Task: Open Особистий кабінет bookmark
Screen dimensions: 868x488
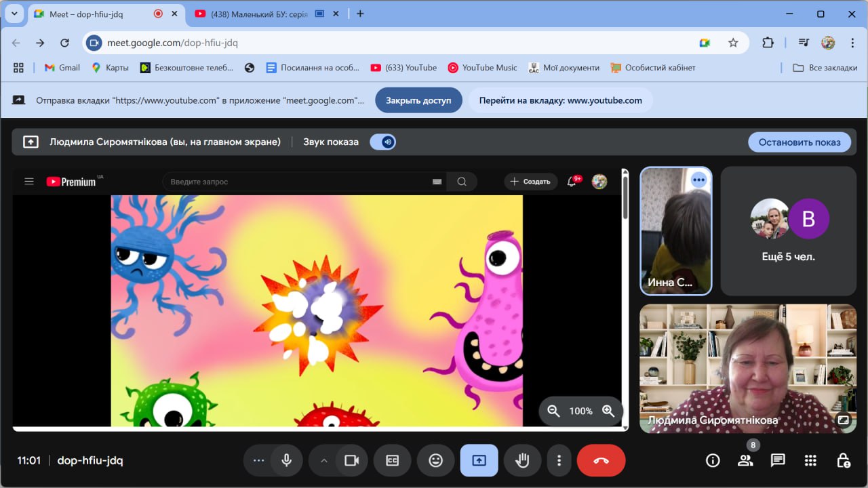Action: point(653,68)
